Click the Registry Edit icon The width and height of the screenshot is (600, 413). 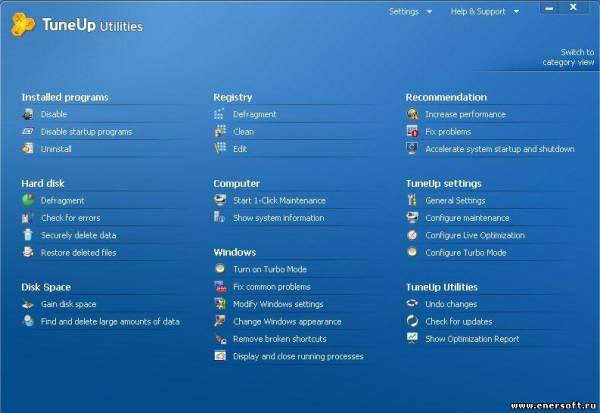pyautogui.click(x=220, y=149)
